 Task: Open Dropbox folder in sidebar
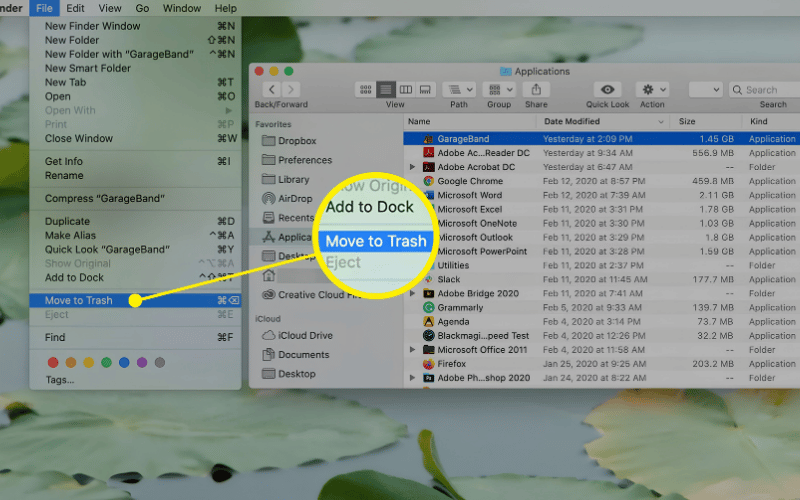click(x=289, y=141)
